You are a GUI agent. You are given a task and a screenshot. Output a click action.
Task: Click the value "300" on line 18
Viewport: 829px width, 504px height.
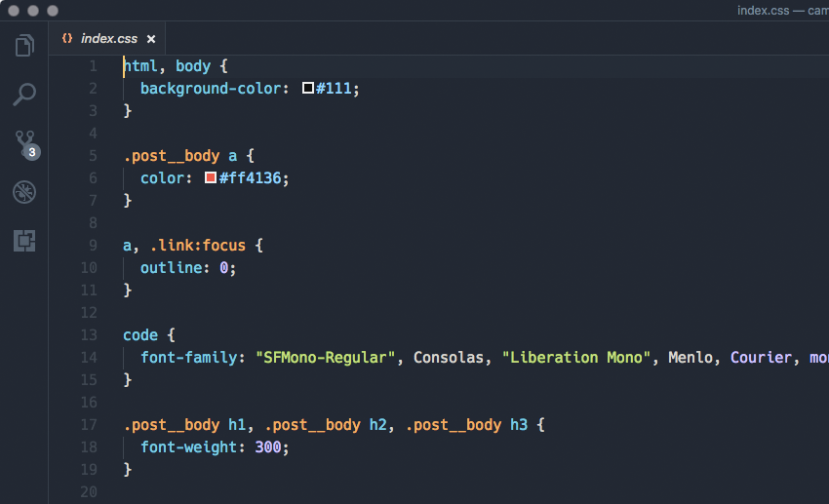coord(268,447)
